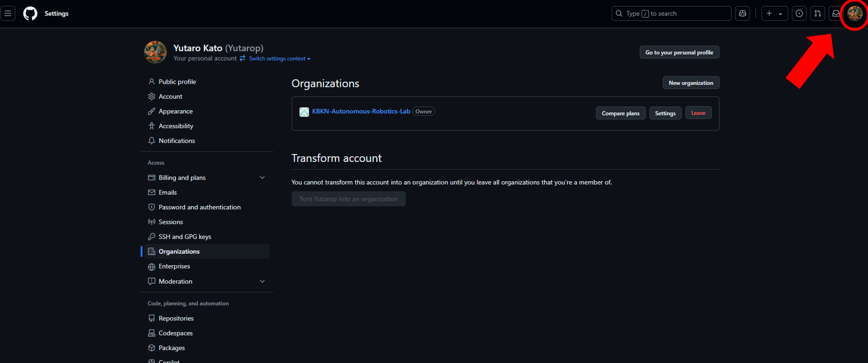Screen dimensions: 868x363
Task: Open the user avatar menu
Action: click(855, 14)
